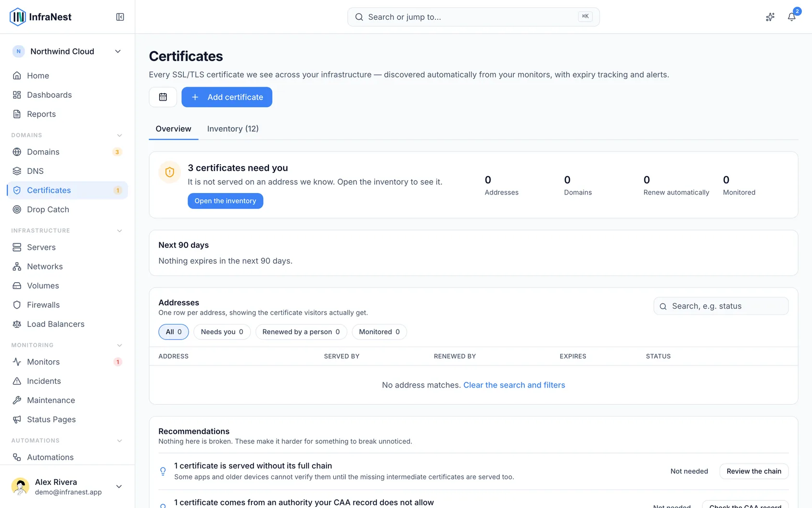The height and width of the screenshot is (508, 812).
Task: Open Automations page
Action: 67,457
